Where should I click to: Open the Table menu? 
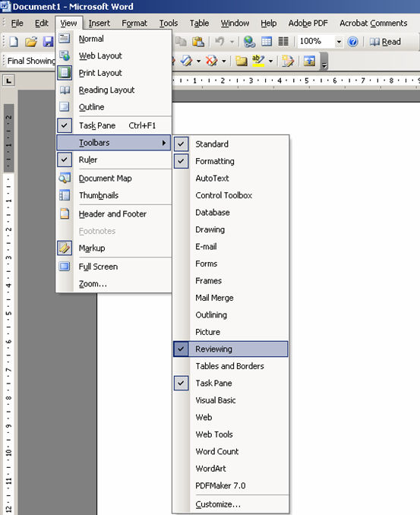click(199, 24)
